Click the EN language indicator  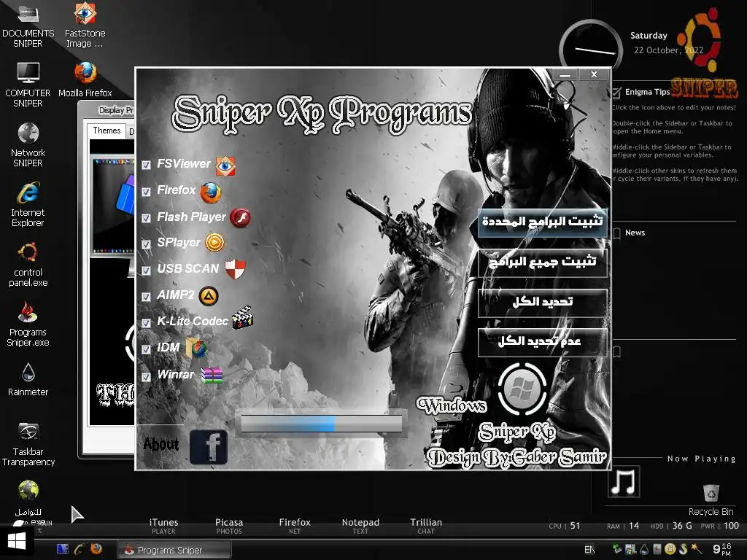coord(589,550)
